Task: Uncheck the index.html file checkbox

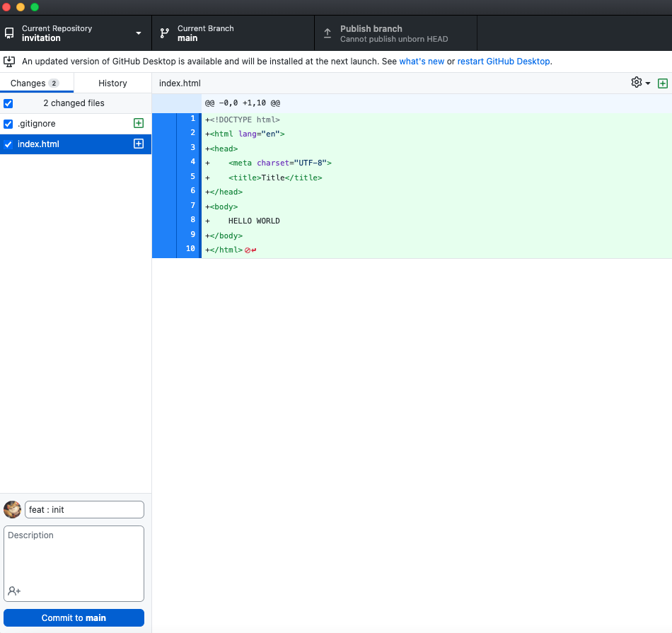Action: tap(8, 144)
